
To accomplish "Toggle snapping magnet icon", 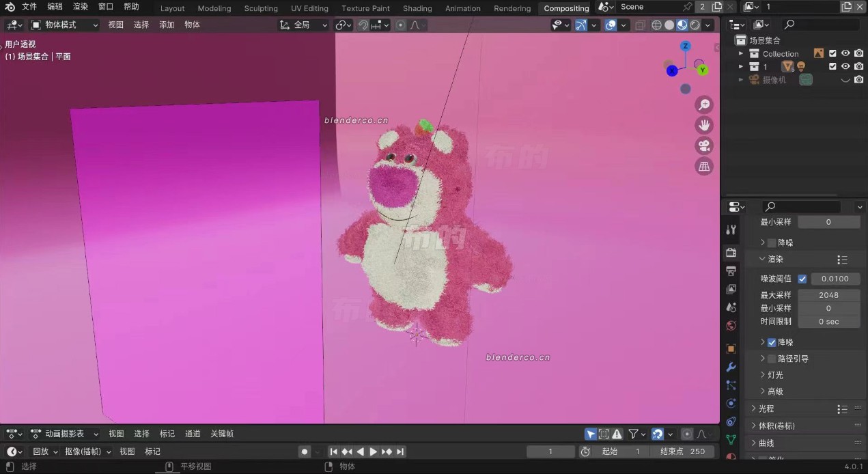I will click(364, 25).
